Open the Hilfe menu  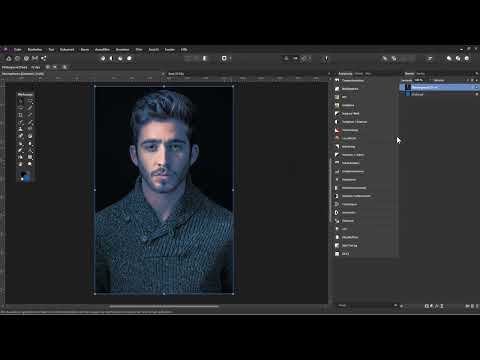pyautogui.click(x=184, y=50)
